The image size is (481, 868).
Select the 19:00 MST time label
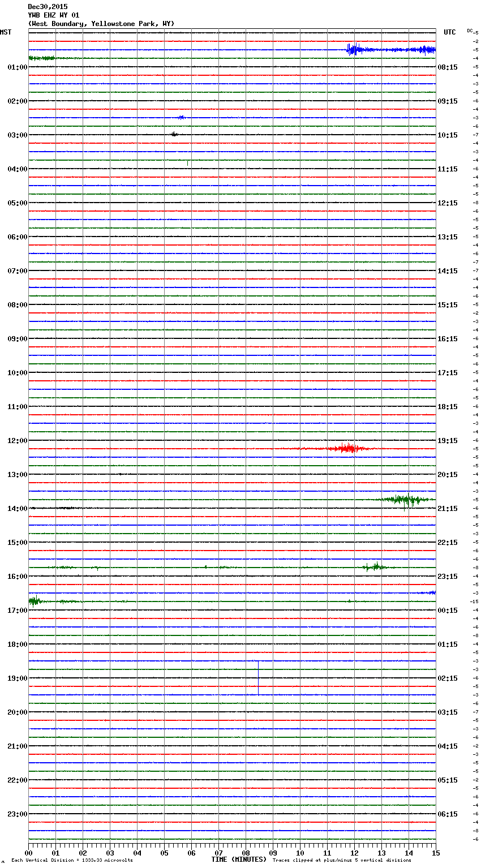[18, 678]
